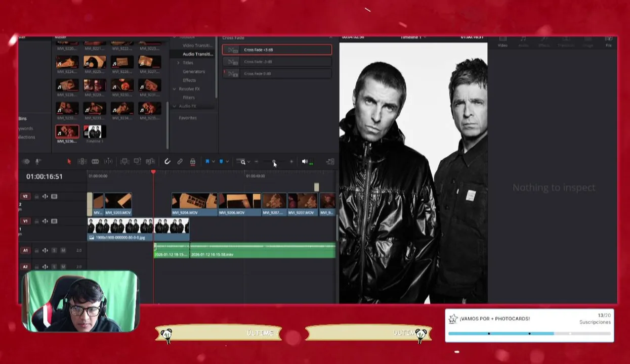Click the Replace Clip toolbar icon
This screenshot has height=364, width=630.
[x=150, y=162]
